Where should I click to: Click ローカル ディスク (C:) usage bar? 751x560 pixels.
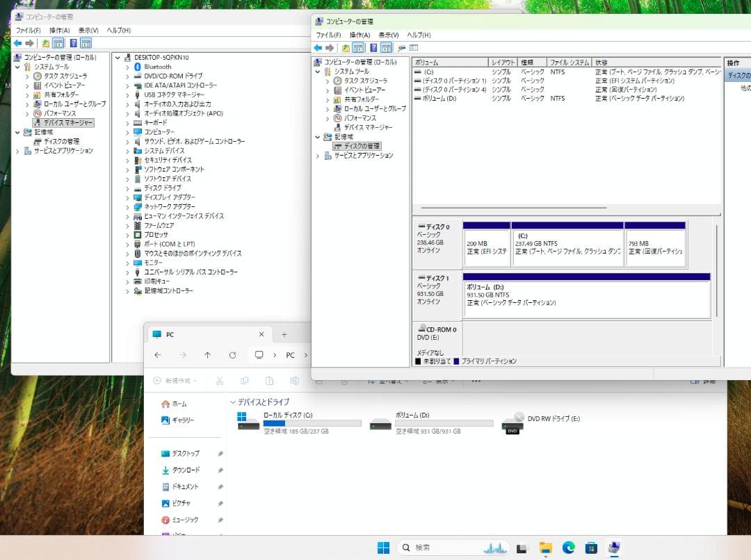[x=312, y=423]
